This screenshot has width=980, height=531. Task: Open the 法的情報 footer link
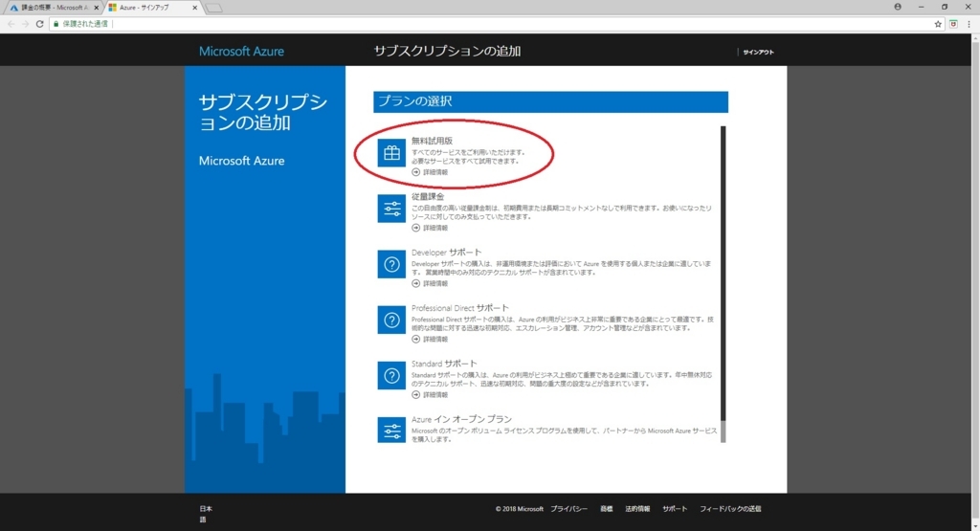tap(637, 508)
